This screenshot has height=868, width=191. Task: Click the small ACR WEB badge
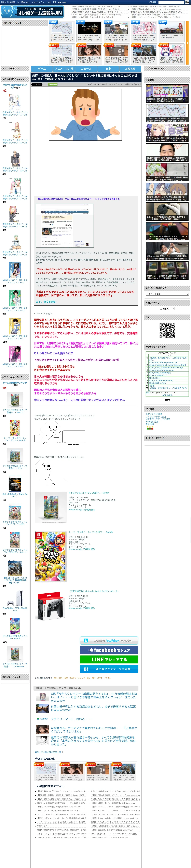tap(167, 400)
